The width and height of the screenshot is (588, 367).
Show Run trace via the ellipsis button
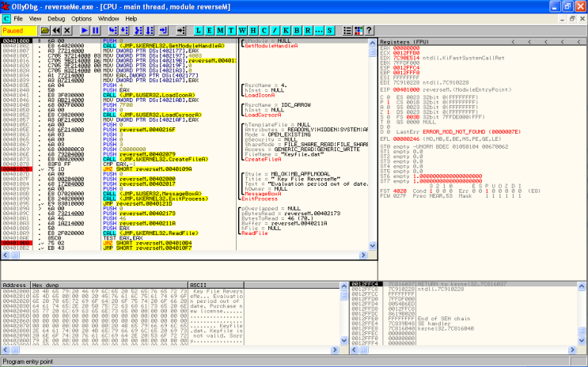point(319,31)
